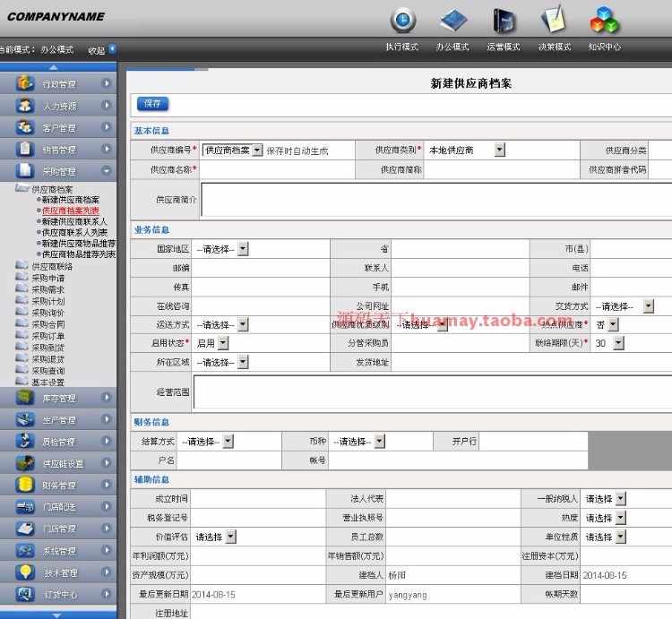Viewport: 672px width, 619px height.
Task: Click the 库存管理 module icon
Action: point(25,398)
